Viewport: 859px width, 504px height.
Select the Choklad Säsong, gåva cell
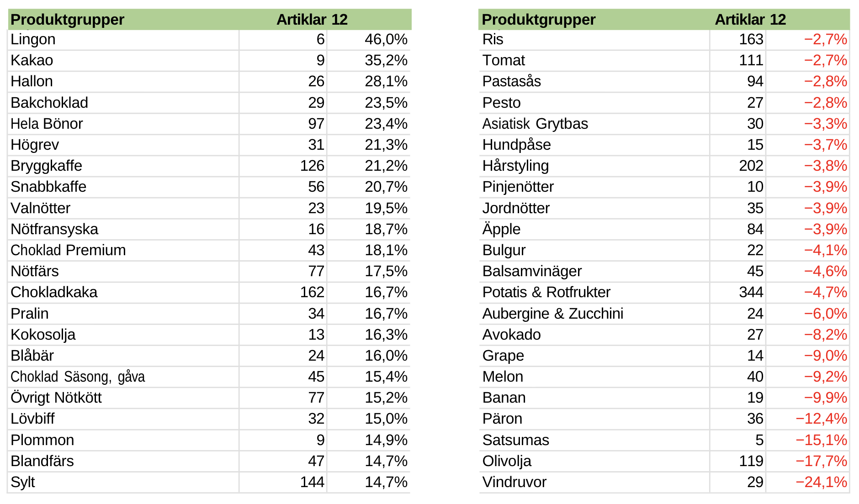[78, 377]
